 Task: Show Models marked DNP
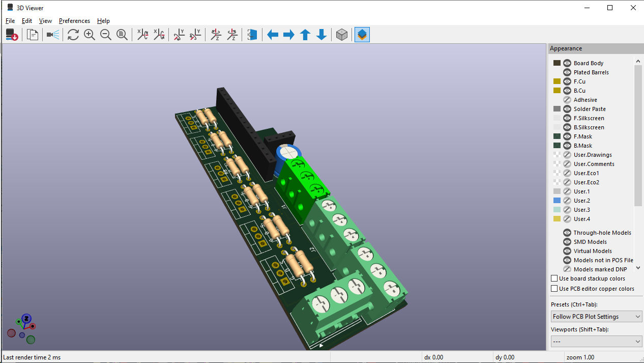[x=567, y=269]
